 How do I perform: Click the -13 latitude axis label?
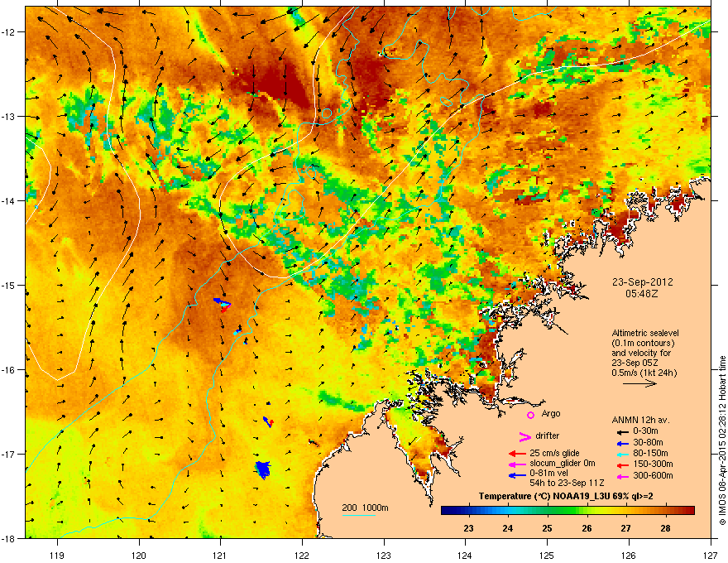(x=9, y=116)
